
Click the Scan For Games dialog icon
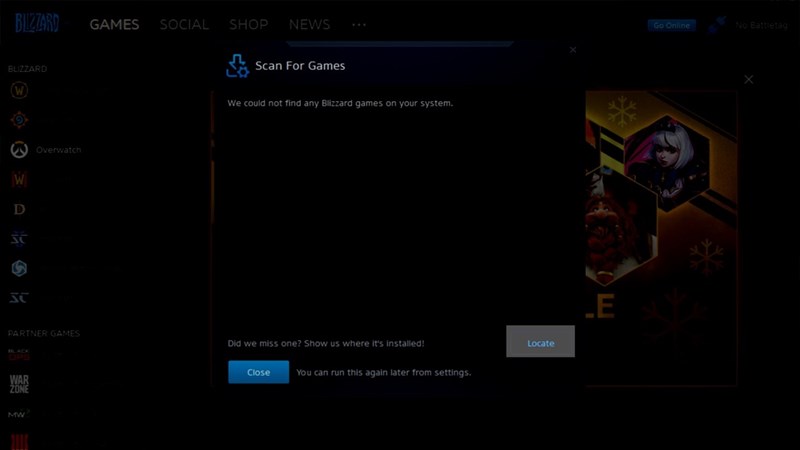point(237,66)
